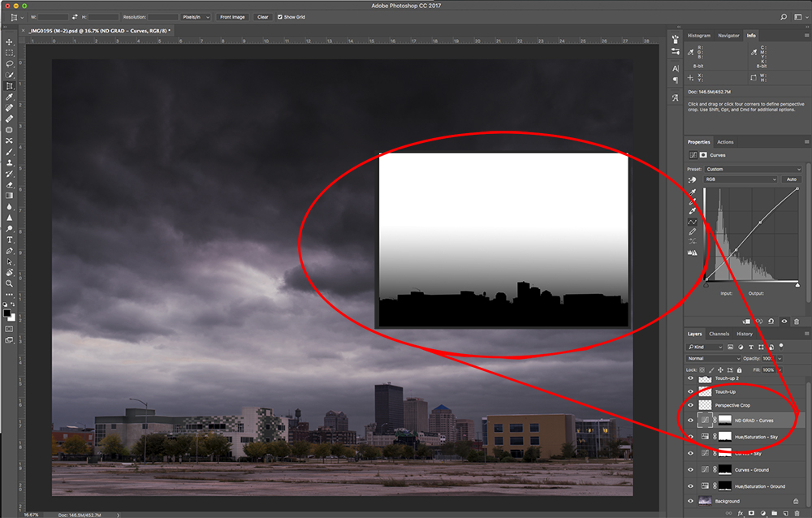Select the Brush tool

pos(9,152)
